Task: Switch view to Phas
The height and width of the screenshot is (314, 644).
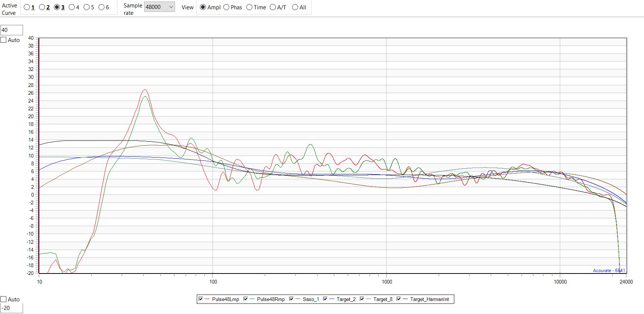Action: [x=226, y=7]
